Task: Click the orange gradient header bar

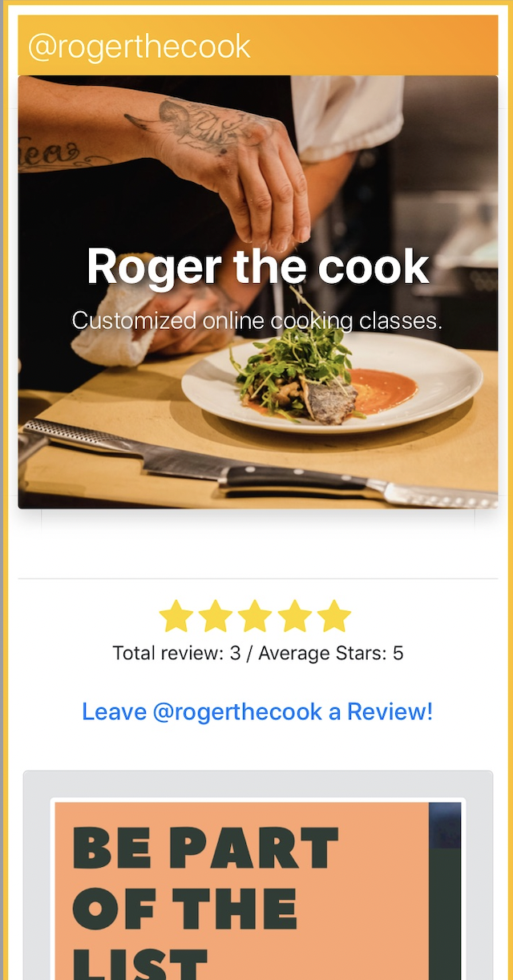Action: [258, 45]
